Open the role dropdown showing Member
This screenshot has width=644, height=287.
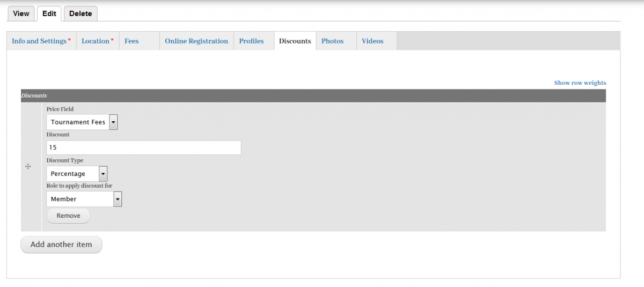(x=84, y=199)
